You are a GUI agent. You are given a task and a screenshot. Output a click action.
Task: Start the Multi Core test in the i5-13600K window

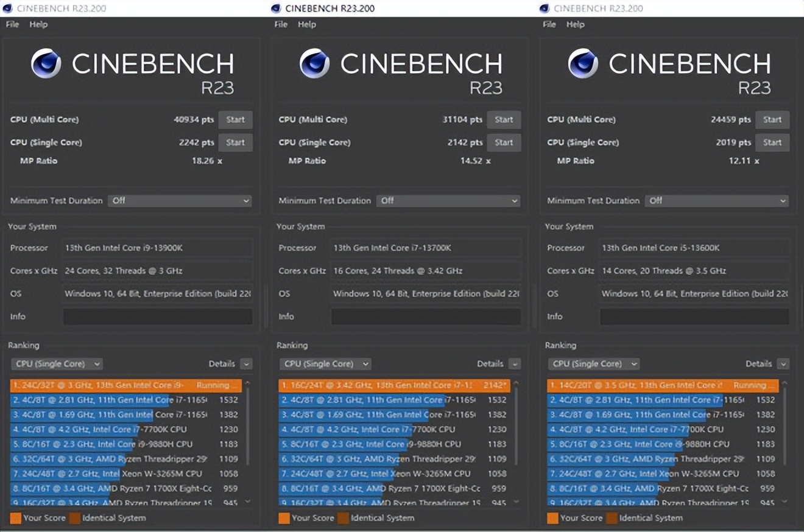coord(772,120)
